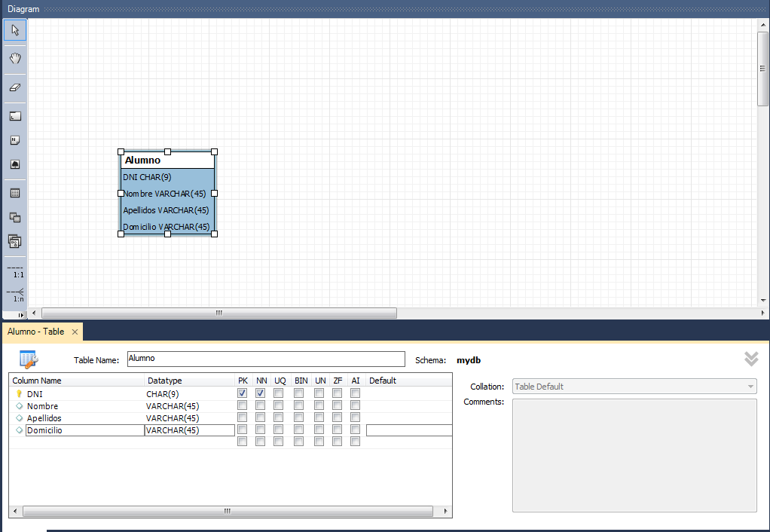
Task: Activate the hand pan tool
Action: point(14,58)
